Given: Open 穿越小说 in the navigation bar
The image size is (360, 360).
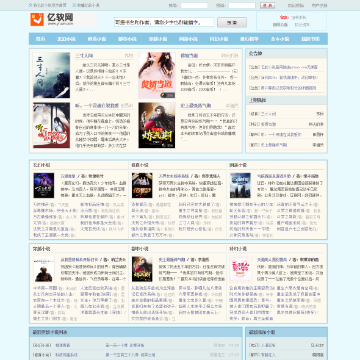Looking at the screenshot, I should click(158, 39).
